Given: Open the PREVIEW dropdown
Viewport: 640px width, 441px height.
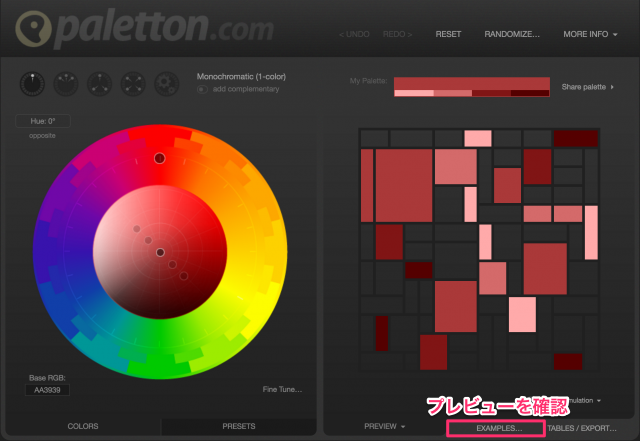Looking at the screenshot, I should coord(384,426).
